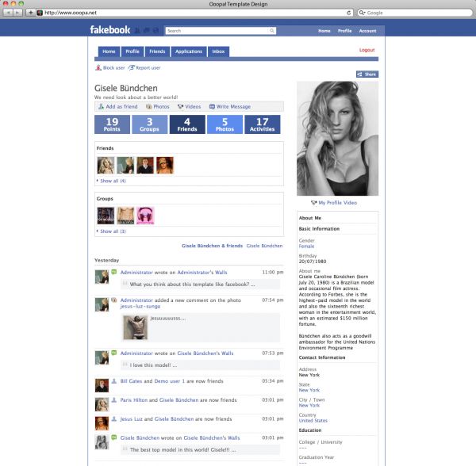Click the magnifier icon in fakebook search
The width and height of the screenshot is (476, 466).
click(x=271, y=31)
